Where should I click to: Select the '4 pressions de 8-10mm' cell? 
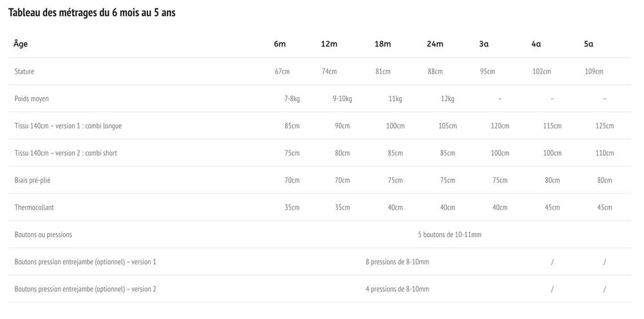(397, 289)
